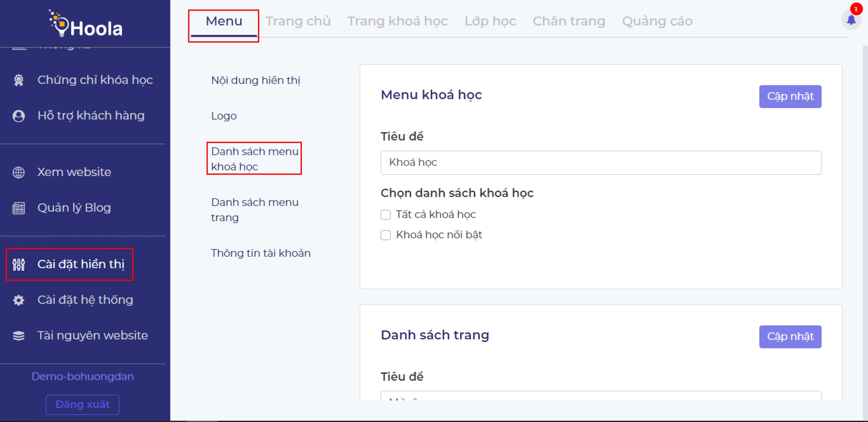Click Tài nguyên website layers icon
Viewport: 868px width, 422px height.
pos(18,336)
